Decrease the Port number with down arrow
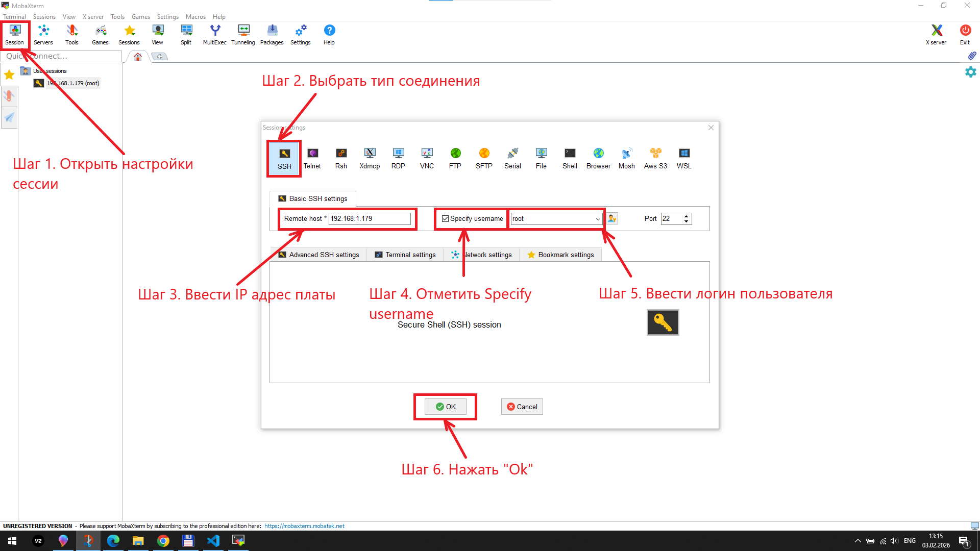 coord(687,221)
